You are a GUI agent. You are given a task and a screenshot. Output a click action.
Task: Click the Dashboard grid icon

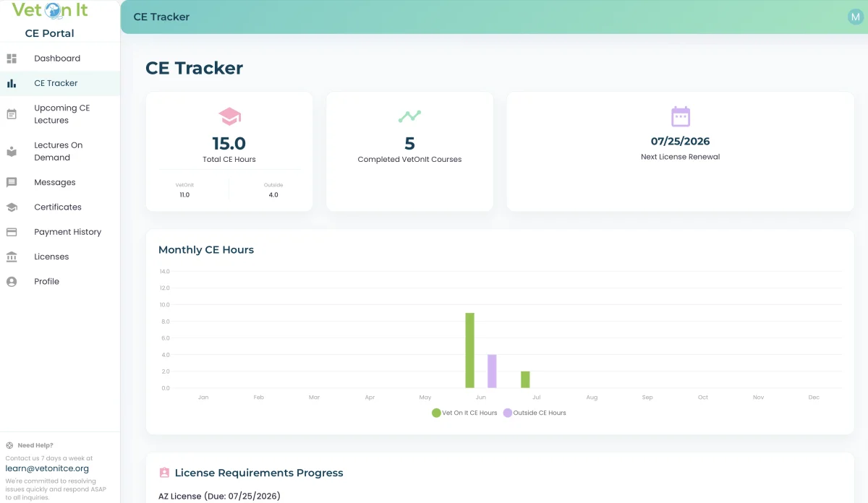tap(12, 59)
